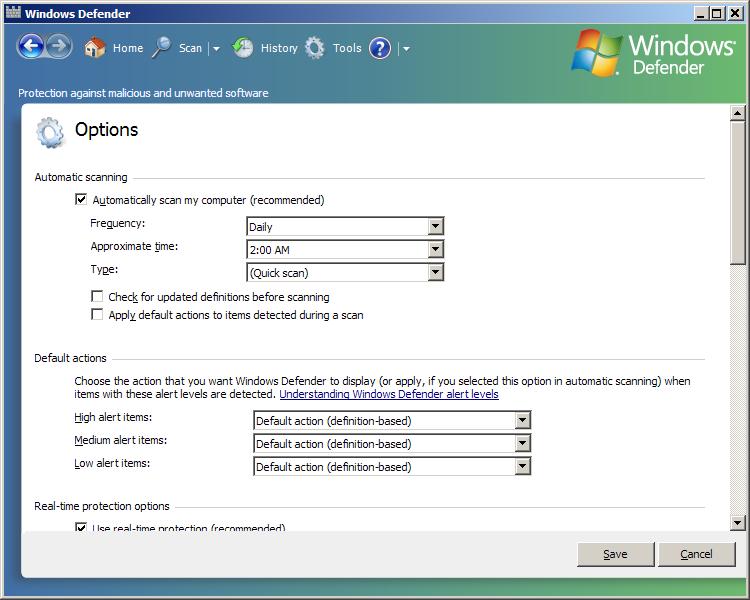Click the Automatic scanning section heading

(81, 177)
